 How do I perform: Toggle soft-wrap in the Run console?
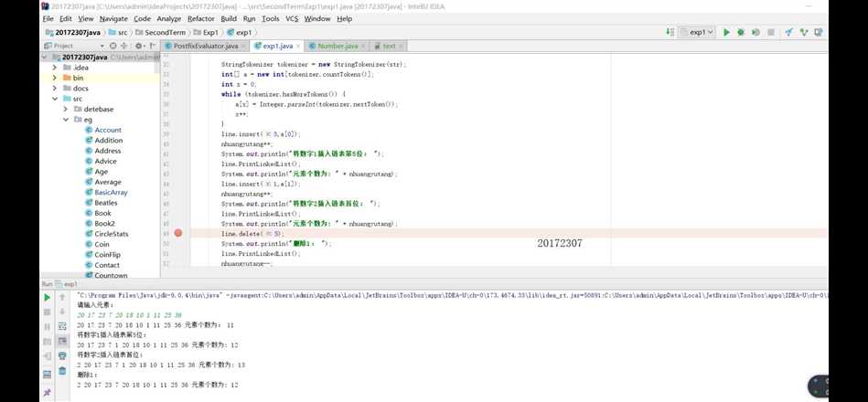pos(62,326)
